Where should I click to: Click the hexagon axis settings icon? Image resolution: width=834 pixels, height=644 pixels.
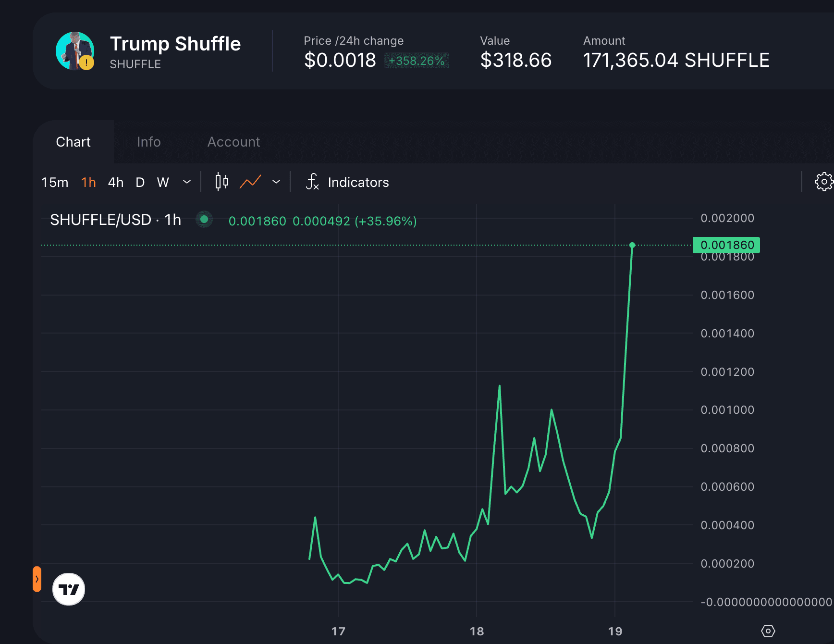point(768,631)
